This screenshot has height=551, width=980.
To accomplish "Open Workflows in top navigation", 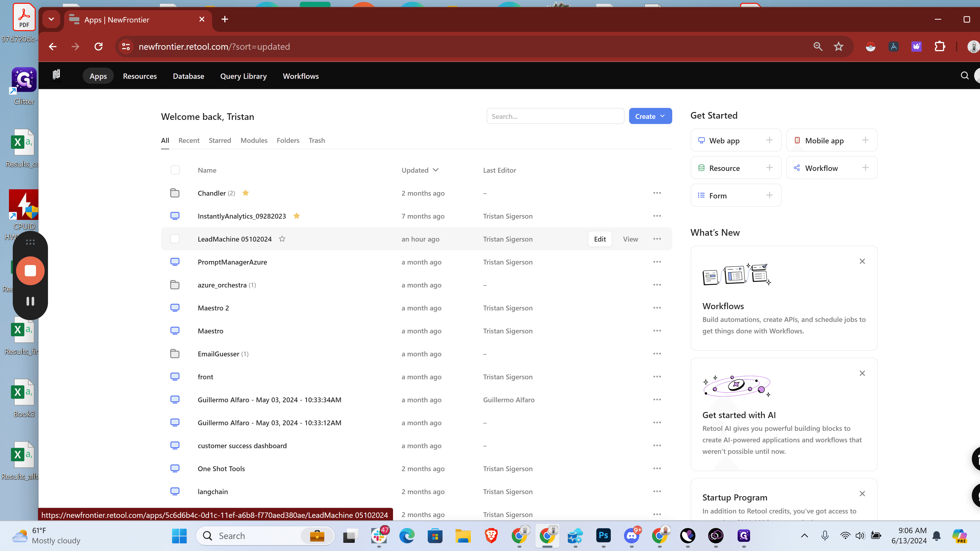I will coord(301,76).
